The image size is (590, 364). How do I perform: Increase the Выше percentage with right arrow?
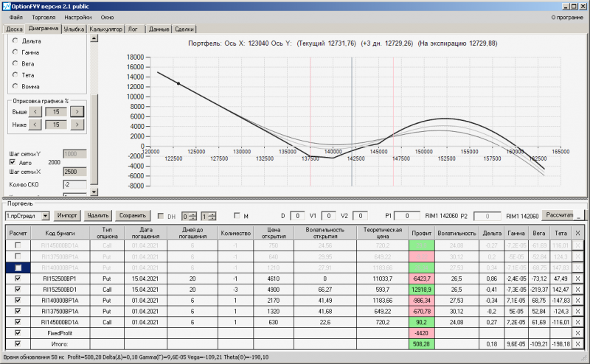point(77,112)
